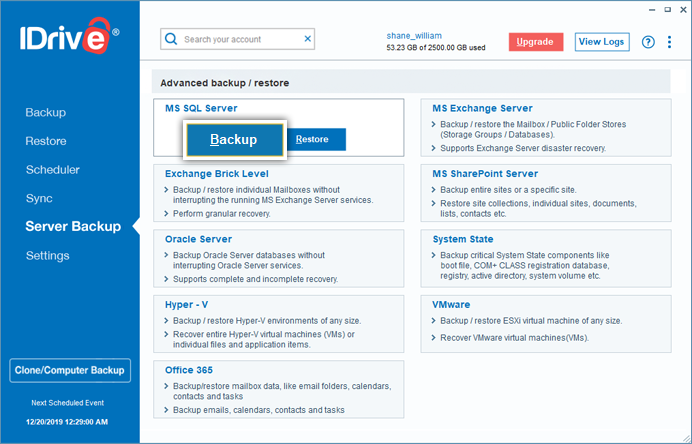Open View Logs
This screenshot has width=692, height=444.
[x=602, y=42]
